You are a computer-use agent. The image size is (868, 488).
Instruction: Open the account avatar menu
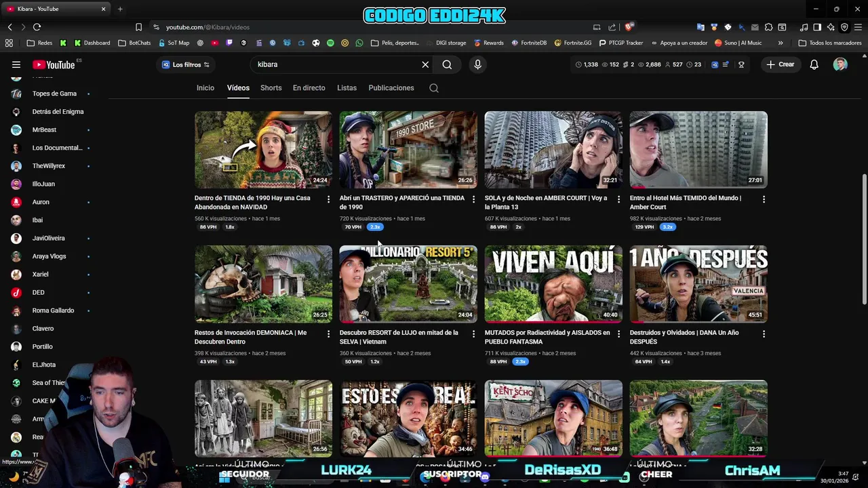pos(840,64)
